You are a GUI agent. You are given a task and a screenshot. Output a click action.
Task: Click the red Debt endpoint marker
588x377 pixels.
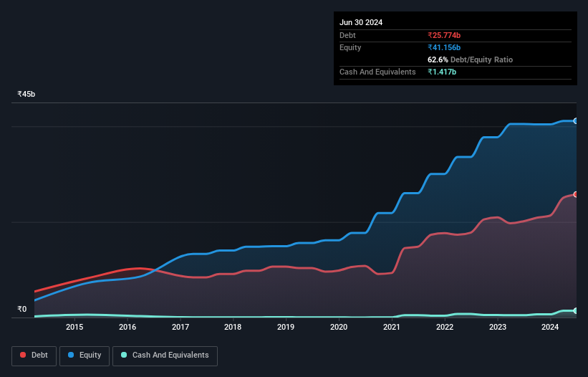(x=575, y=194)
